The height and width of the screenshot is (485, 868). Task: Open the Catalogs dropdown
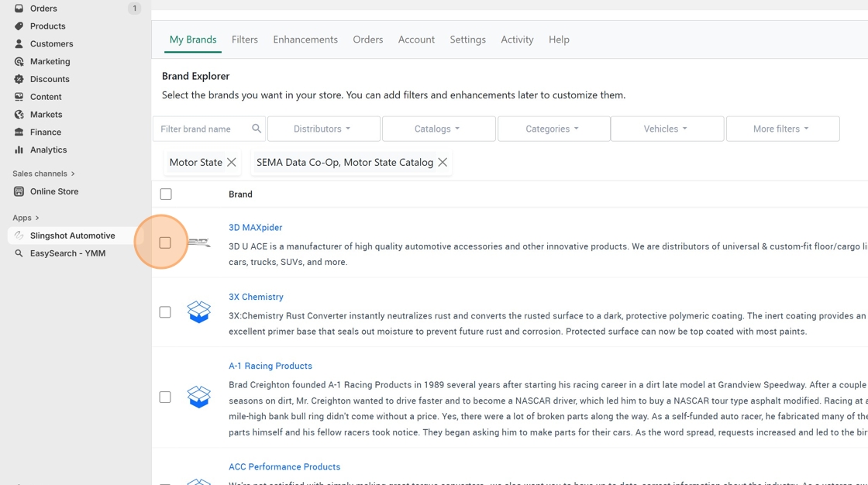(439, 129)
